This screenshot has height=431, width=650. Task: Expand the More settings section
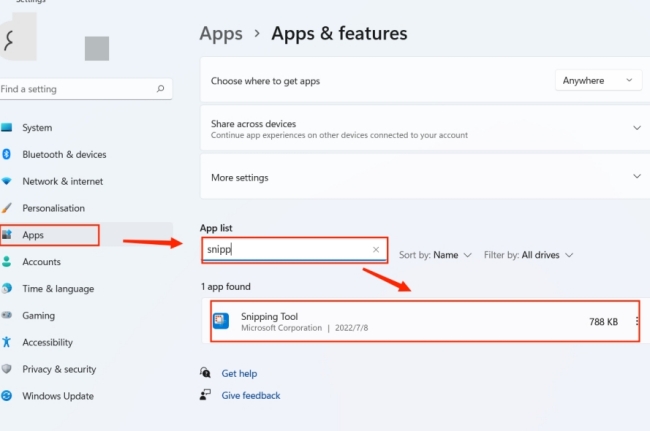[x=637, y=177]
